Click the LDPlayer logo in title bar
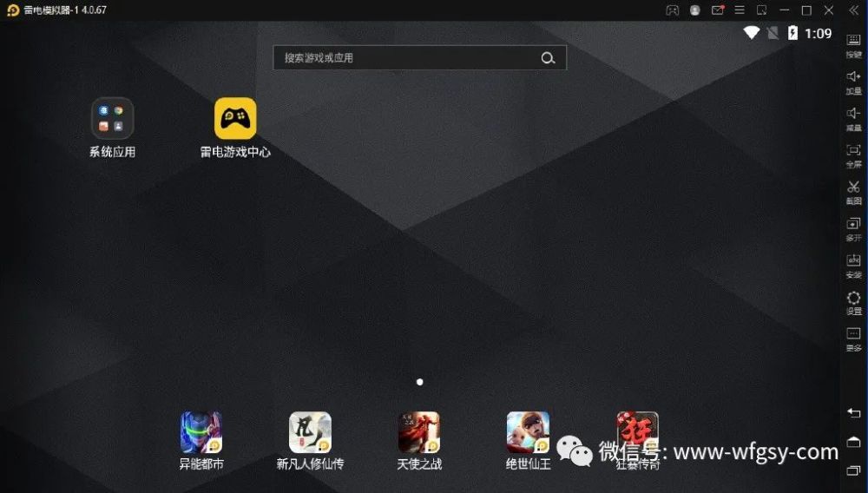The image size is (868, 493). pyautogui.click(x=13, y=10)
